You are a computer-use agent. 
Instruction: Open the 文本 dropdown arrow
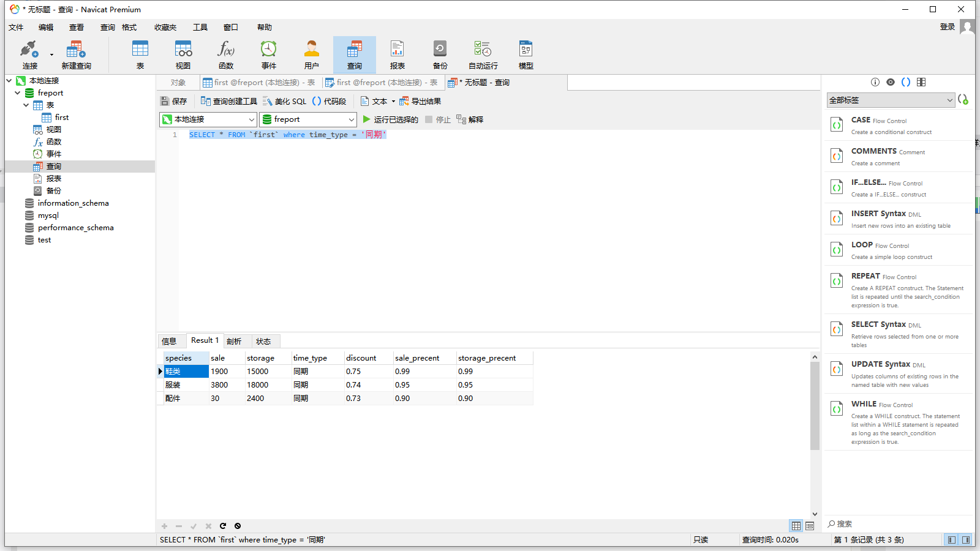[393, 102]
